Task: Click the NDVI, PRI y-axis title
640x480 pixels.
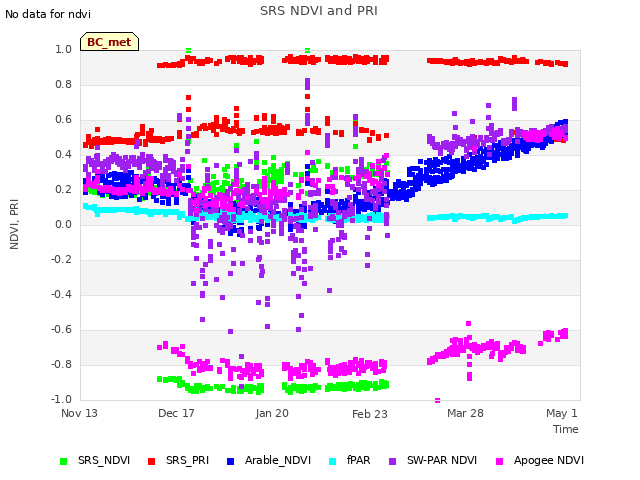Action: click(x=14, y=224)
